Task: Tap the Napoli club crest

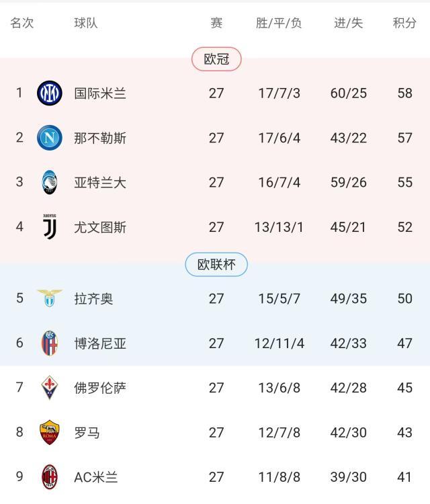Action: click(49, 138)
